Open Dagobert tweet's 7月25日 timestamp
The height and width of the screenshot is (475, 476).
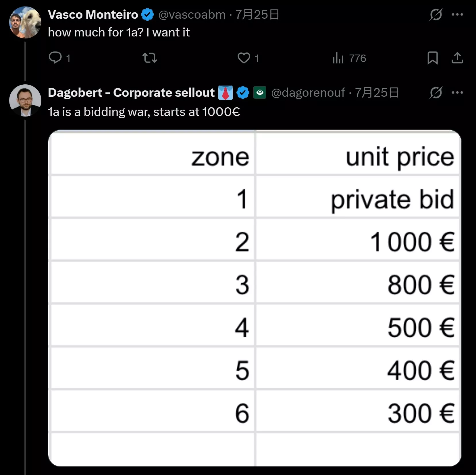[x=377, y=93]
